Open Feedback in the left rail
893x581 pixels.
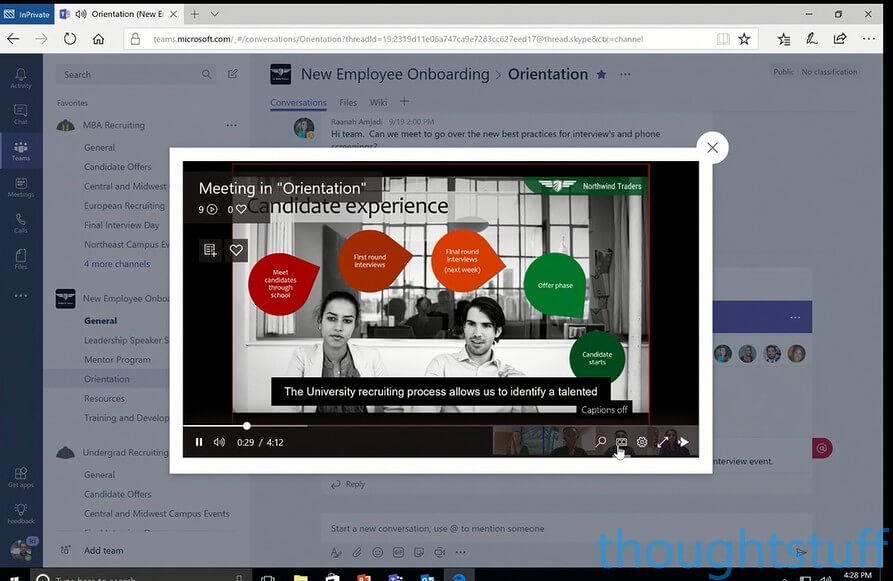(21, 513)
